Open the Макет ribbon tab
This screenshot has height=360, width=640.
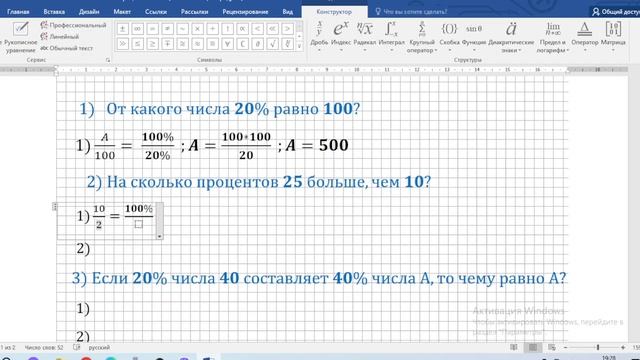(122, 12)
